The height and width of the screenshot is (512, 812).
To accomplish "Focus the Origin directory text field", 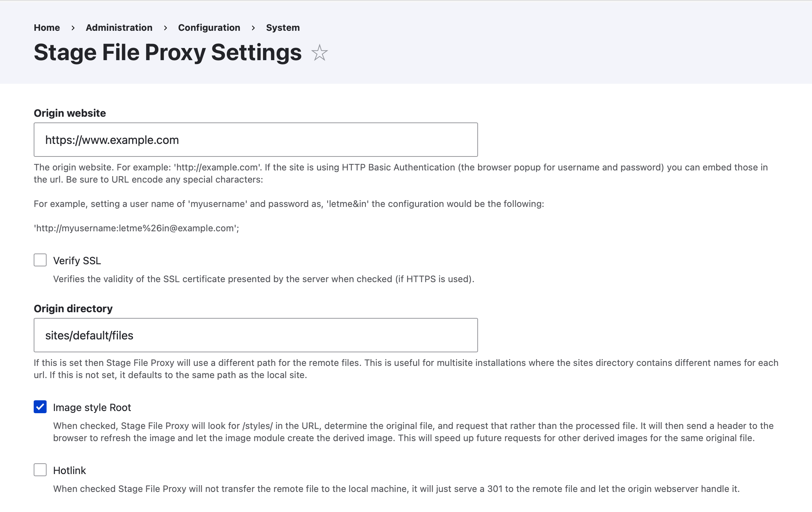I will tap(256, 335).
